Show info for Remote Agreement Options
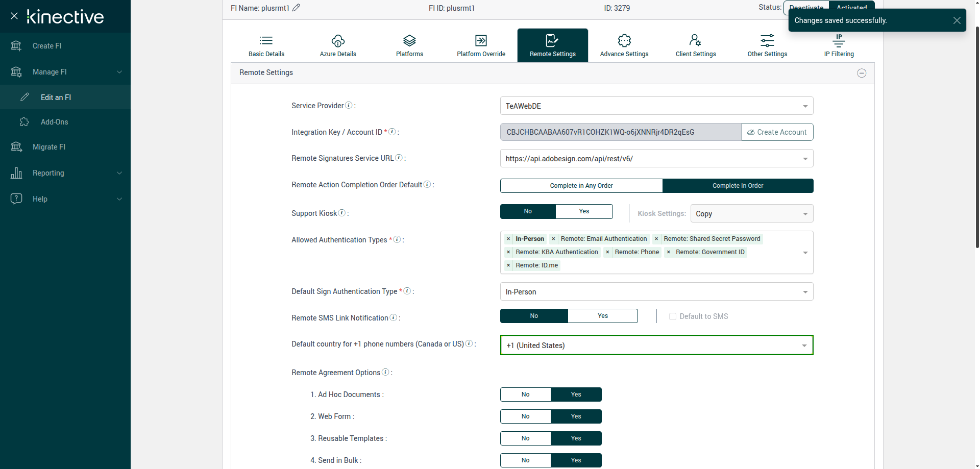This screenshot has width=980, height=469. [385, 372]
